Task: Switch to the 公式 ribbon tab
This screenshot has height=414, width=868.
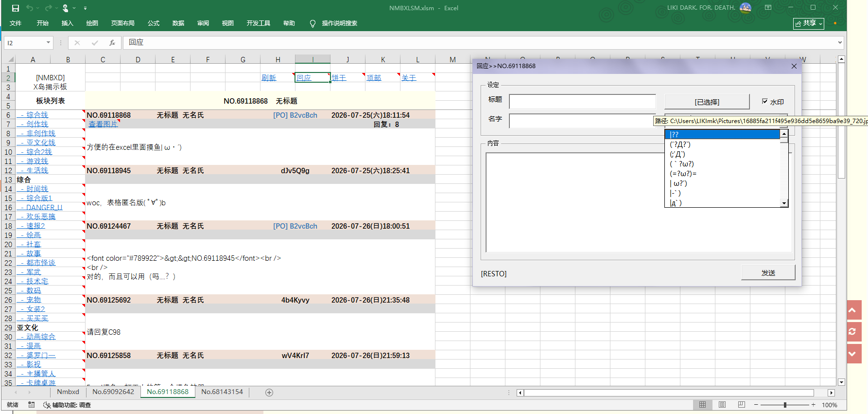Action: click(154, 23)
